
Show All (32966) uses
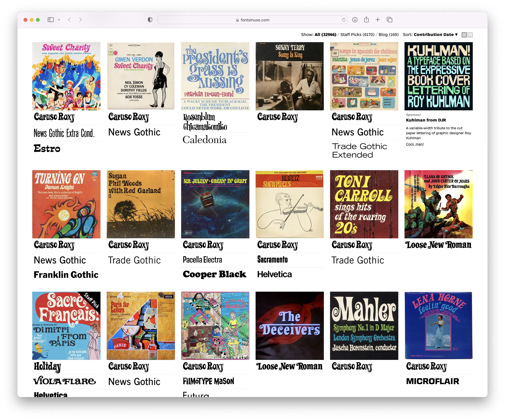point(325,35)
